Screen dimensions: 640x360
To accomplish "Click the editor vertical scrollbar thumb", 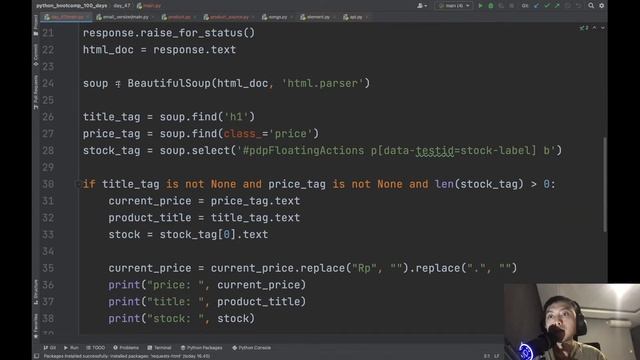I will (604, 184).
